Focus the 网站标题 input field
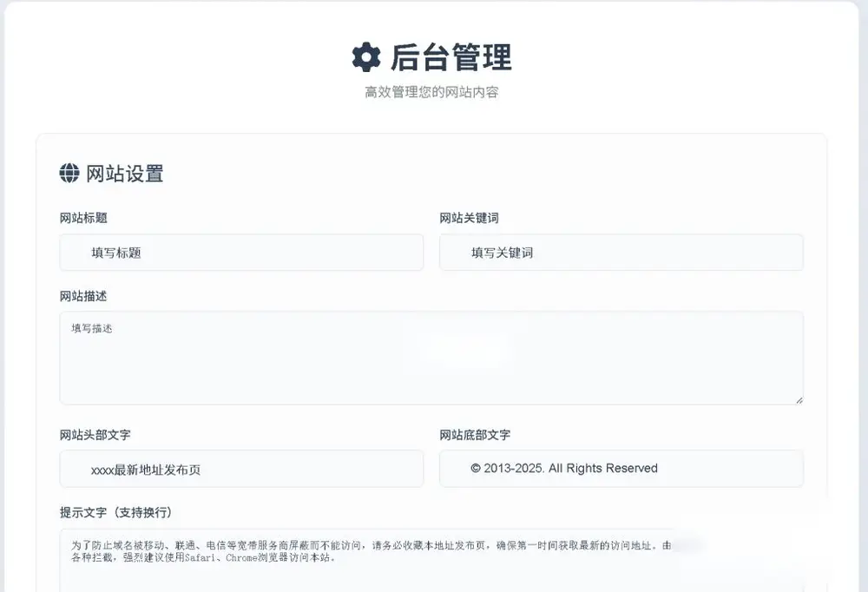Viewport: 868px width, 592px height. point(241,253)
